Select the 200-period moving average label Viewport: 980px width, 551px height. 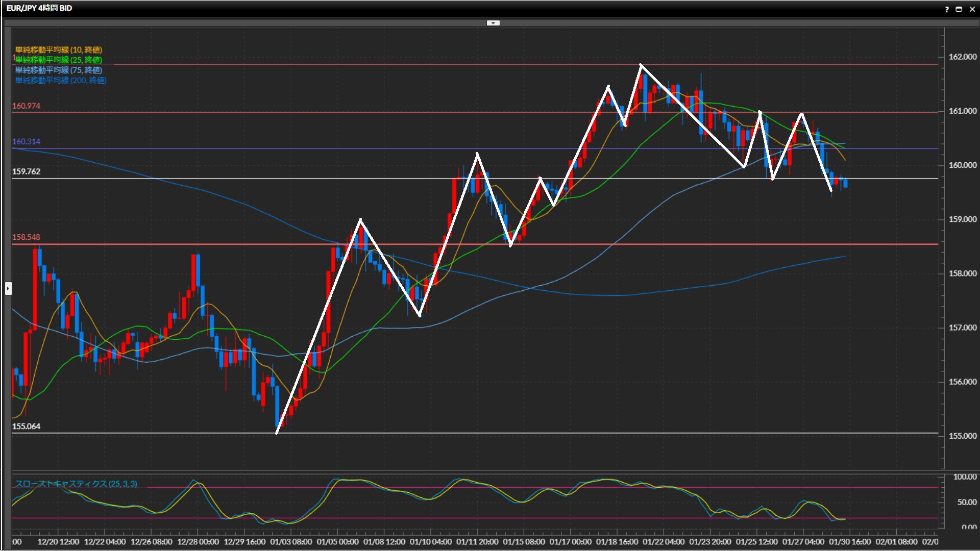(x=60, y=80)
